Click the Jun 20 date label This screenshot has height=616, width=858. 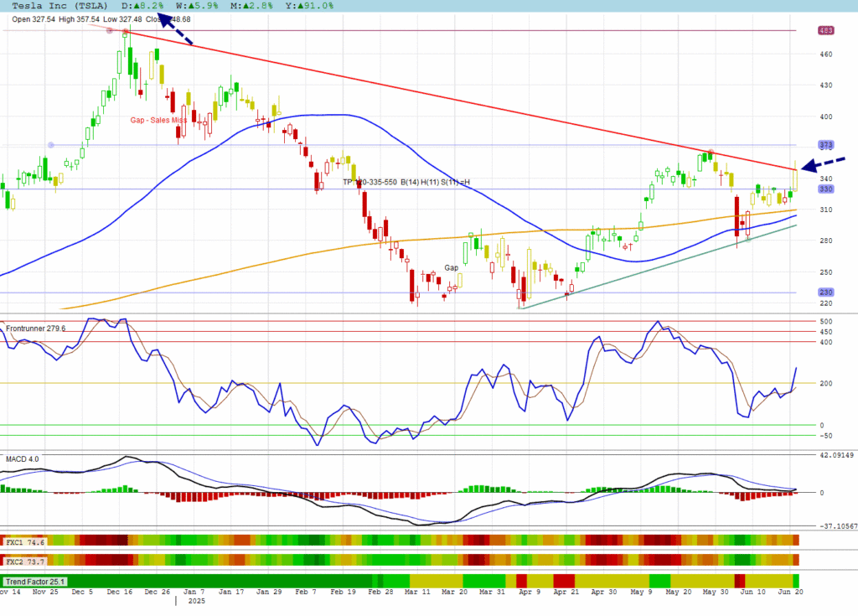coord(791,592)
